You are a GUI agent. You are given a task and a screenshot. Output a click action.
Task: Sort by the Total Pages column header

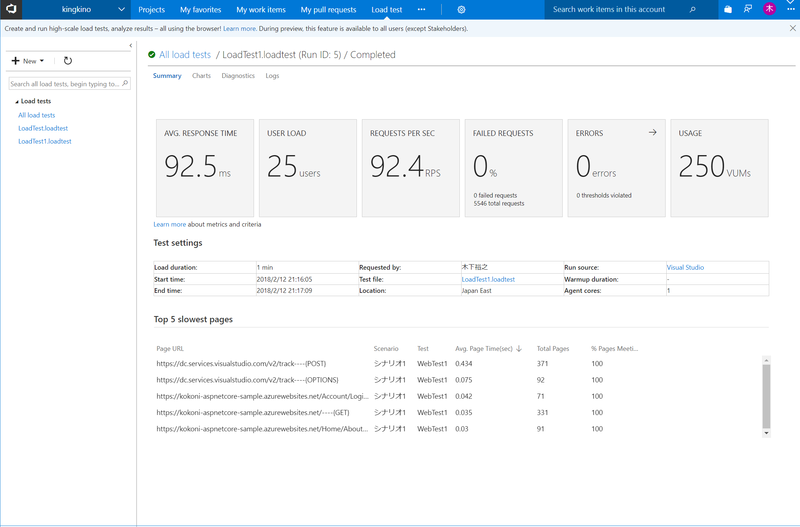point(553,349)
